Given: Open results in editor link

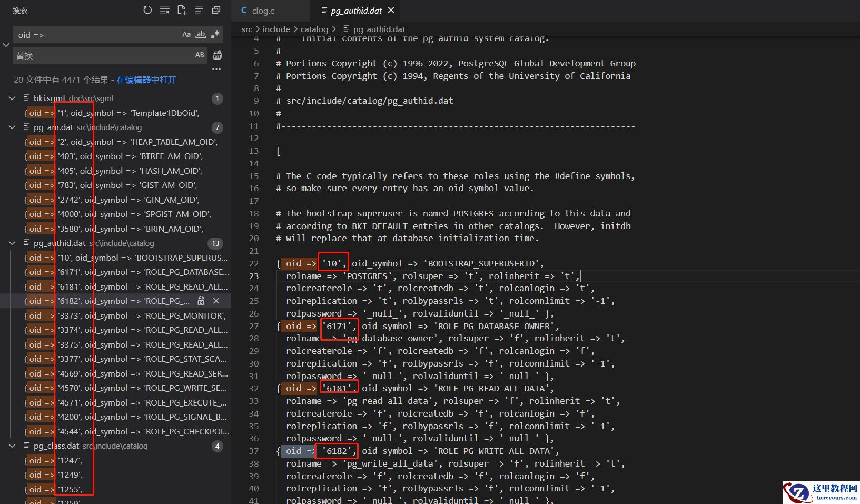Looking at the screenshot, I should click(146, 80).
